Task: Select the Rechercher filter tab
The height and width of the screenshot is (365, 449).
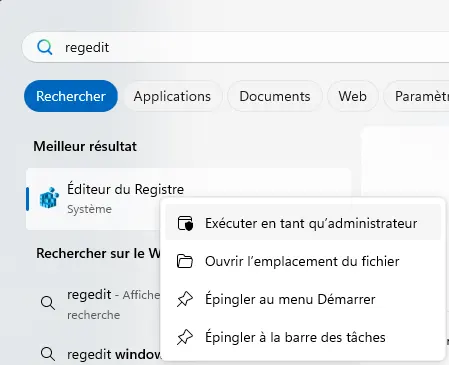Action: tap(71, 96)
